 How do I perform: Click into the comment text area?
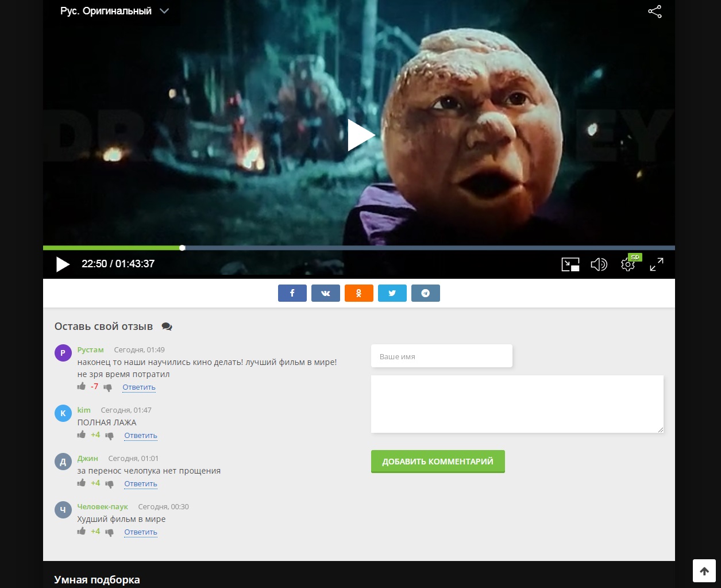[517, 404]
